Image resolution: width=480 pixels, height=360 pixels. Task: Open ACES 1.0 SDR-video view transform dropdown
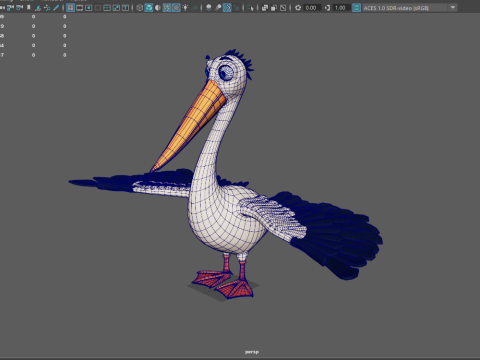[x=410, y=8]
